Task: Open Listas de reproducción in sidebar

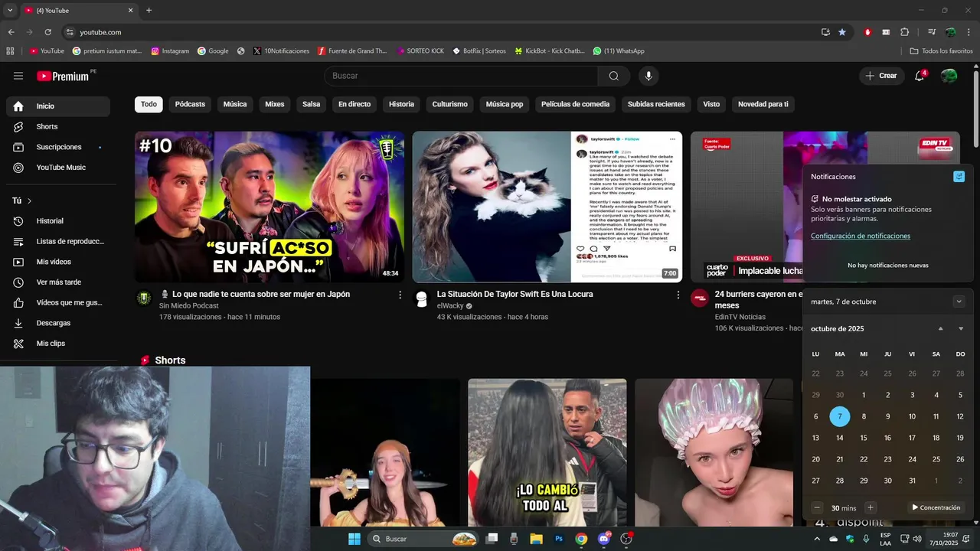Action: click(58, 241)
